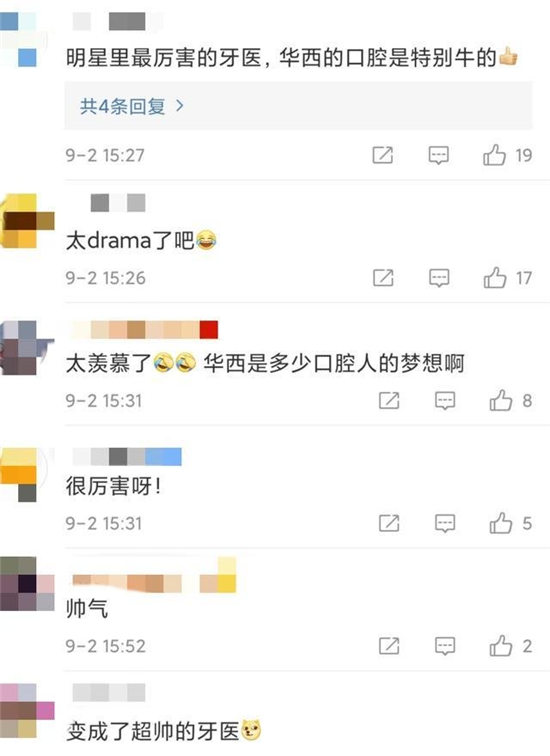The width and height of the screenshot is (550, 756).
Task: Share the 太drama了吧 comment
Action: pos(383,278)
